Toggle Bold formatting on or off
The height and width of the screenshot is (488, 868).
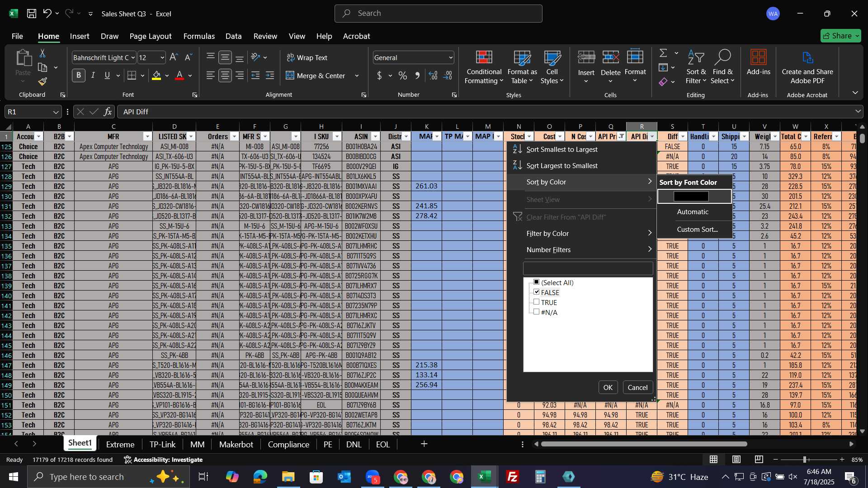[x=79, y=75]
